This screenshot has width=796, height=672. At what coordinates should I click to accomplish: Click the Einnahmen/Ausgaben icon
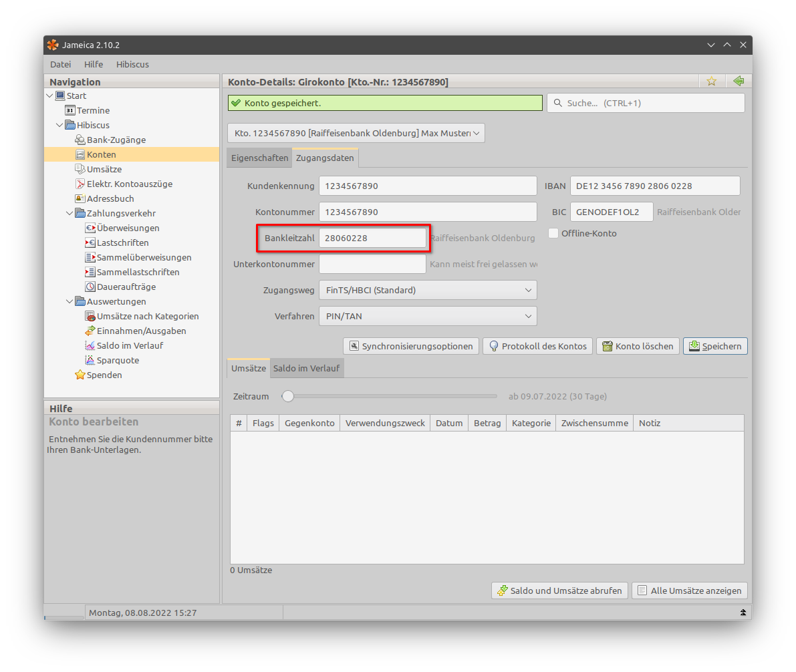pos(90,331)
